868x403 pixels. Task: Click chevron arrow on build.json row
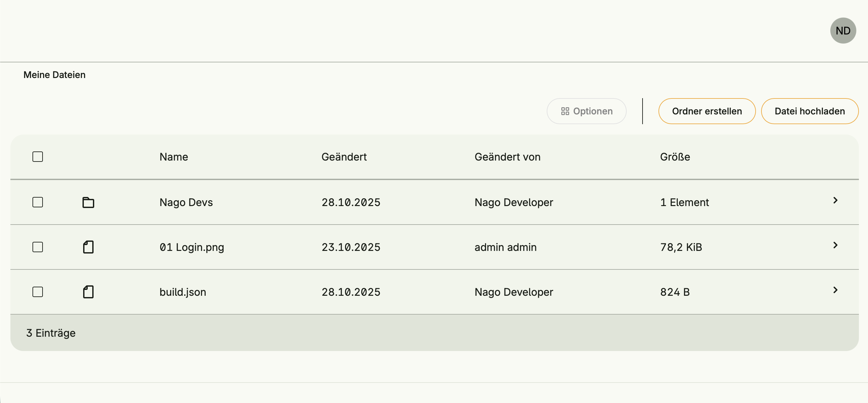click(x=835, y=290)
